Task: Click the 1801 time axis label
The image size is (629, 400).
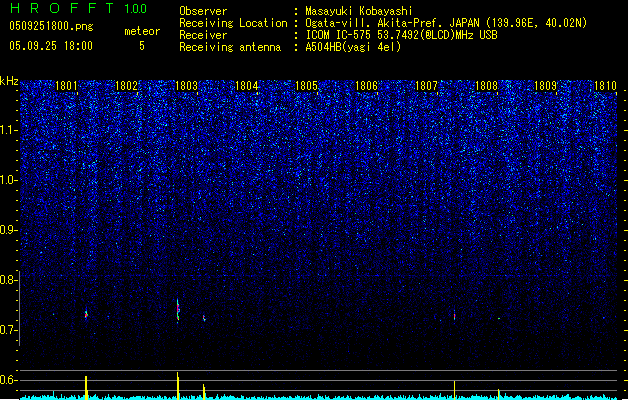Action: [66, 86]
